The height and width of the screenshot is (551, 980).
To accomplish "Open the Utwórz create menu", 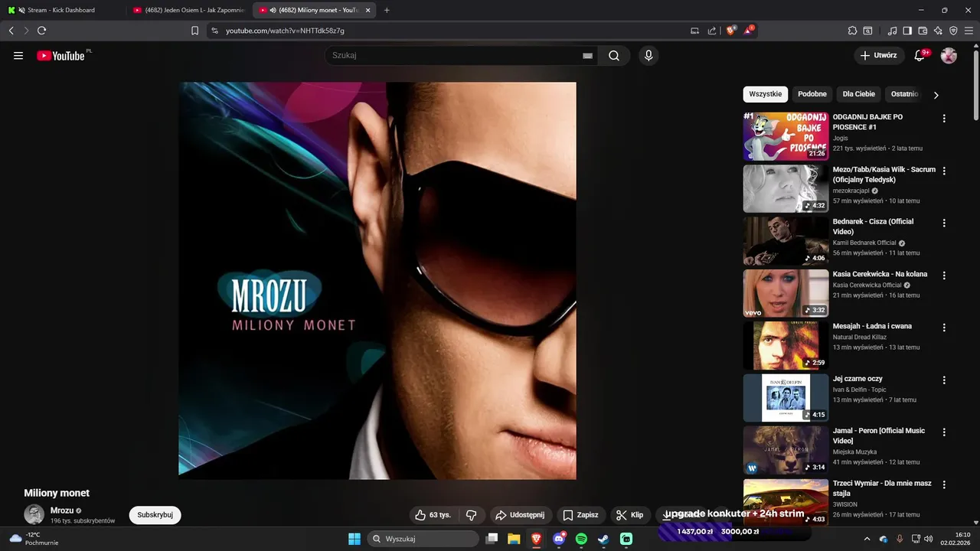I will [x=879, y=55].
